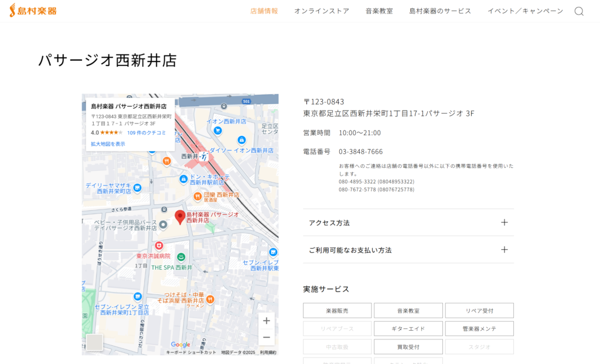Click business hours 10:00〜21:00
600x364 pixels.
(360, 133)
